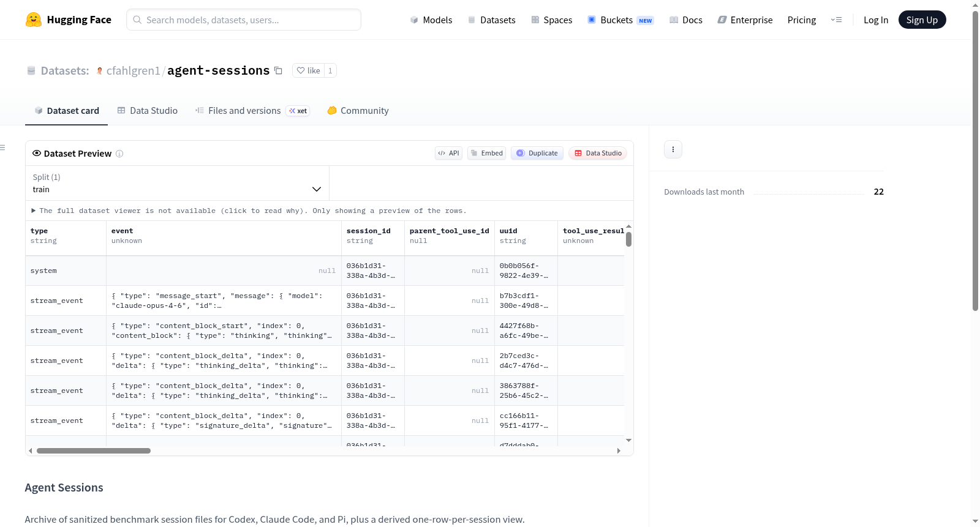Focus the search models, datasets, users field
The image size is (980, 527).
(x=244, y=20)
